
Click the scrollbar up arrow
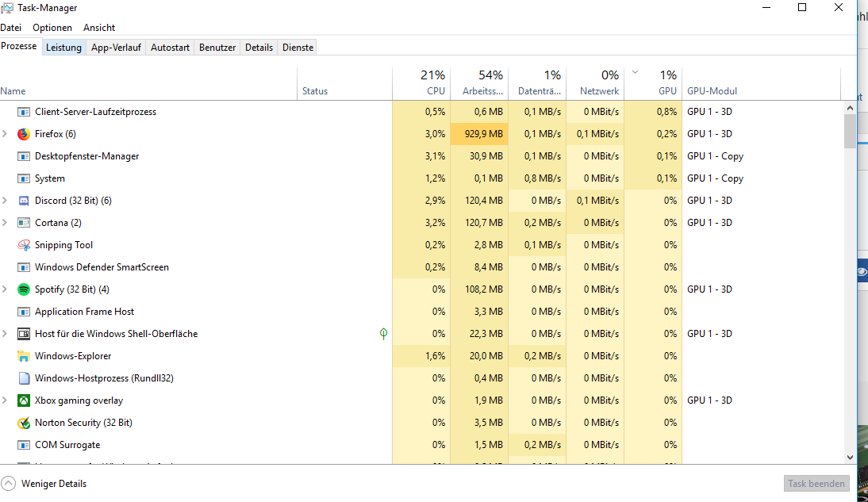coord(851,108)
